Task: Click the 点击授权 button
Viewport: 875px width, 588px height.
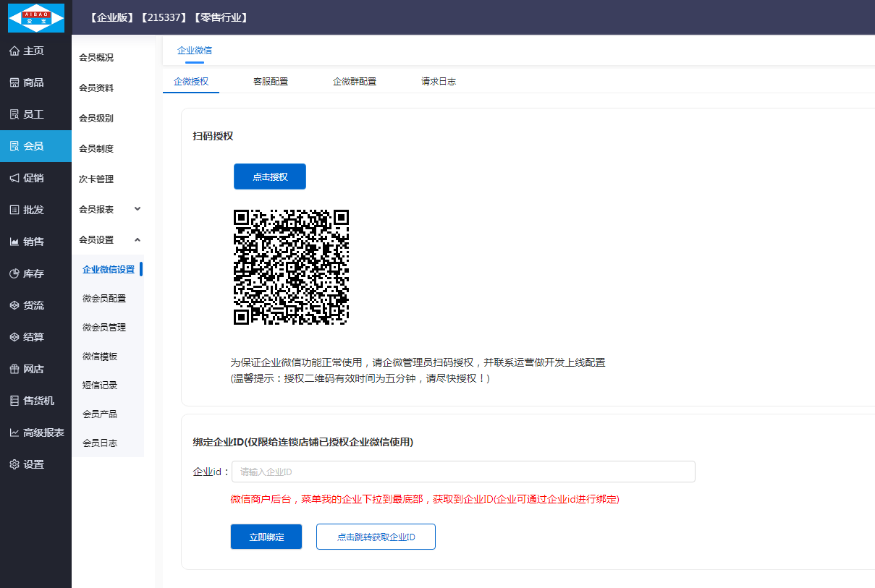Action: click(x=270, y=176)
